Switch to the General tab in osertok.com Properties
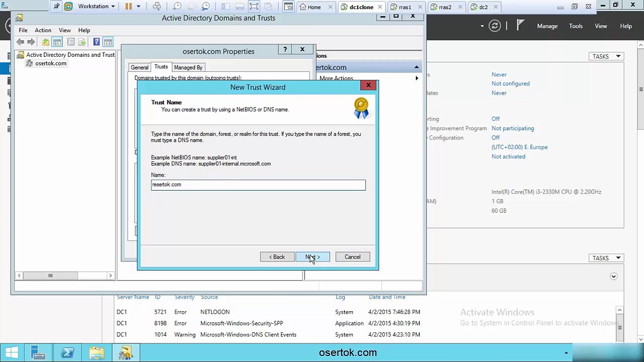This screenshot has height=362, width=644. coord(139,67)
